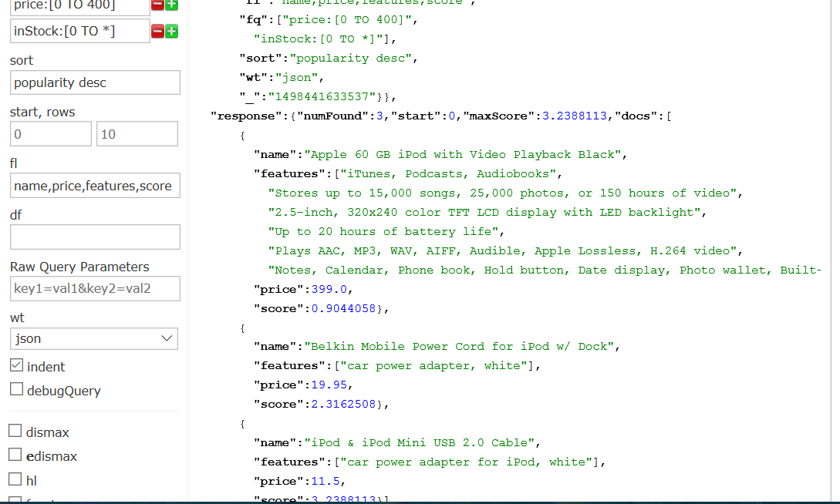
Task: Open the wt format dropdown
Action: [94, 338]
